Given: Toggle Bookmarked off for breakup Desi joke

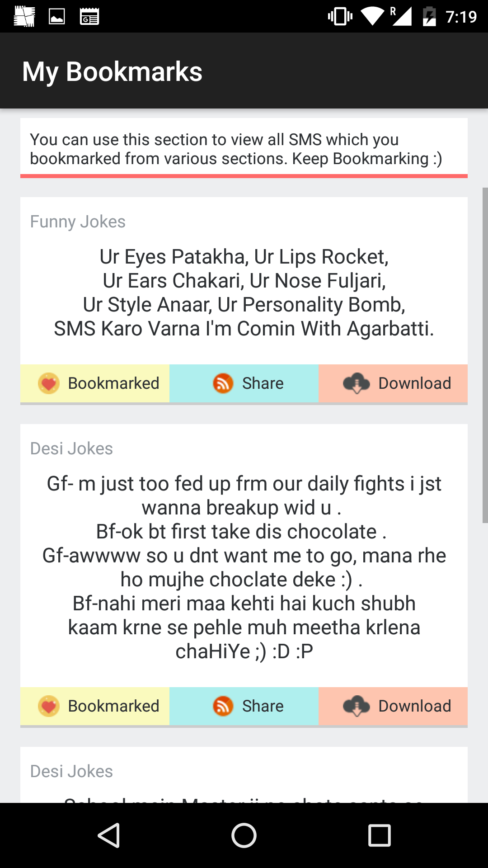Looking at the screenshot, I should [x=95, y=706].
